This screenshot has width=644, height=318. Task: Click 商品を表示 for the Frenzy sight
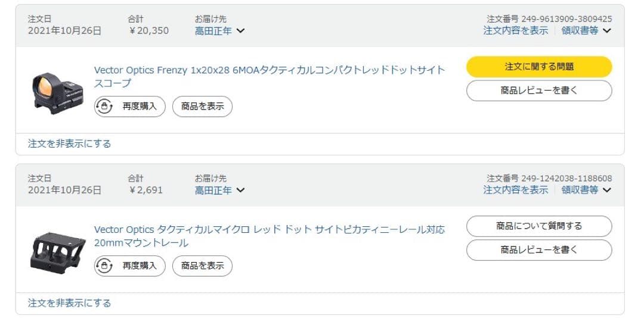tap(202, 107)
